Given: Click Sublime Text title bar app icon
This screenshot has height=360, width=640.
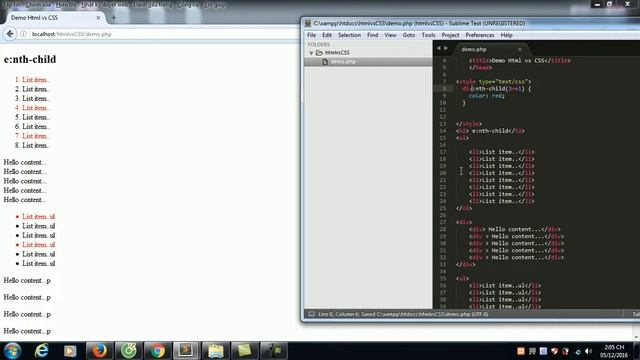Looking at the screenshot, I should [x=308, y=23].
